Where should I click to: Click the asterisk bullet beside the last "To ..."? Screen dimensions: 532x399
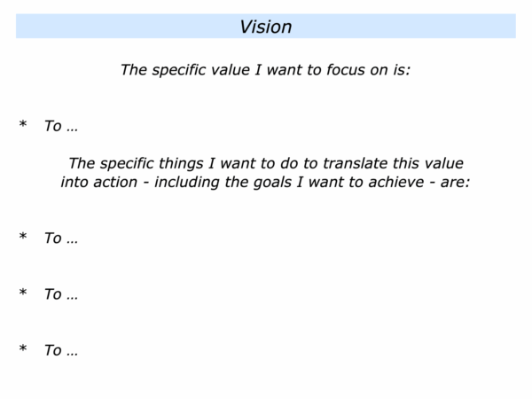pyautogui.click(x=23, y=348)
